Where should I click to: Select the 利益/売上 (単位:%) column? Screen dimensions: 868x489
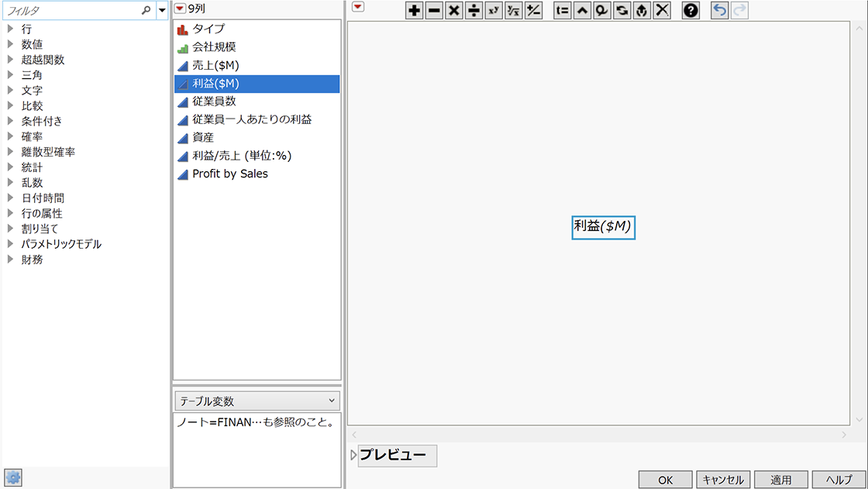(242, 156)
